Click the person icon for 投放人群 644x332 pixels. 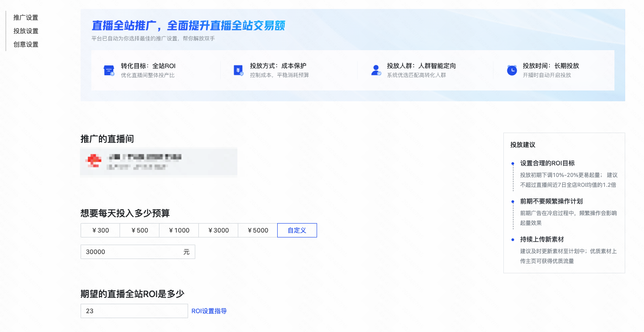pos(375,70)
